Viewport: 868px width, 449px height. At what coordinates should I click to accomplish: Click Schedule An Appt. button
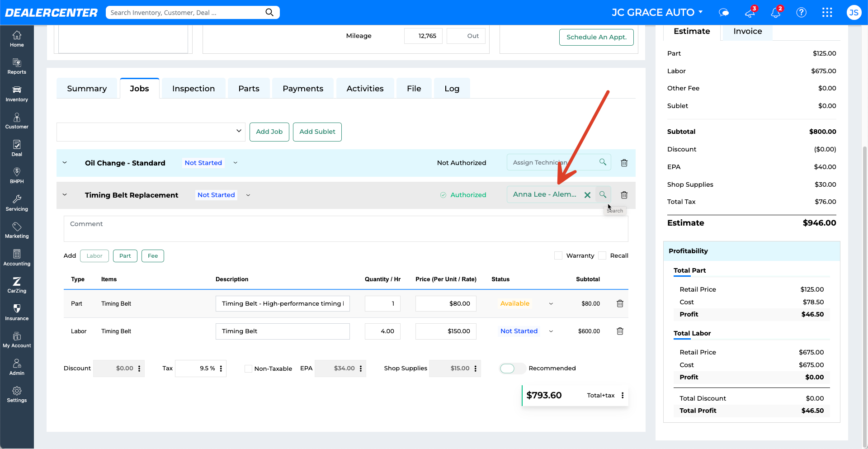596,37
